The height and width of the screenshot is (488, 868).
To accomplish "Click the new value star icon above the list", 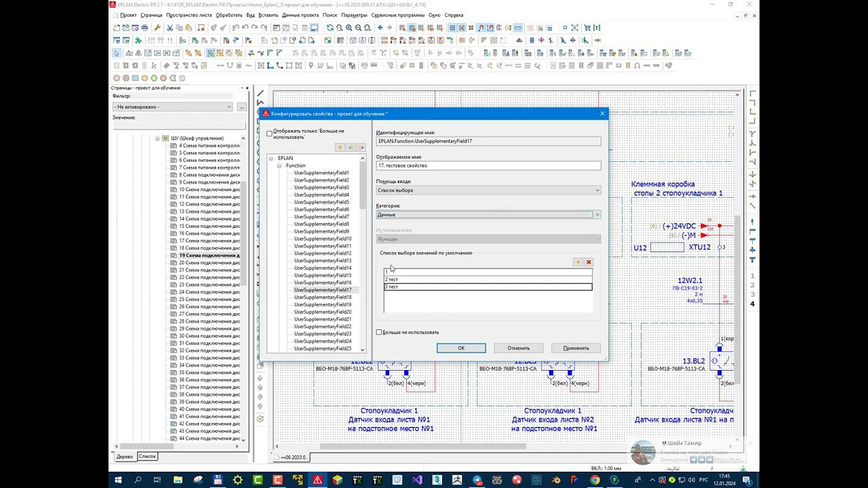I will point(578,262).
